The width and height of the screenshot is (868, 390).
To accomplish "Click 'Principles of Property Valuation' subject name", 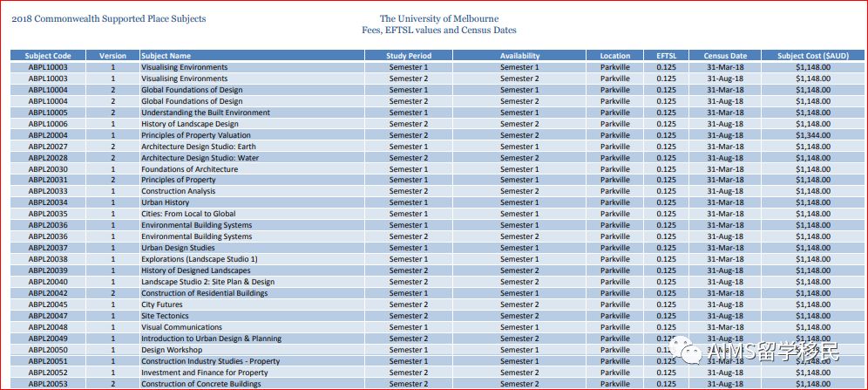I will click(196, 135).
